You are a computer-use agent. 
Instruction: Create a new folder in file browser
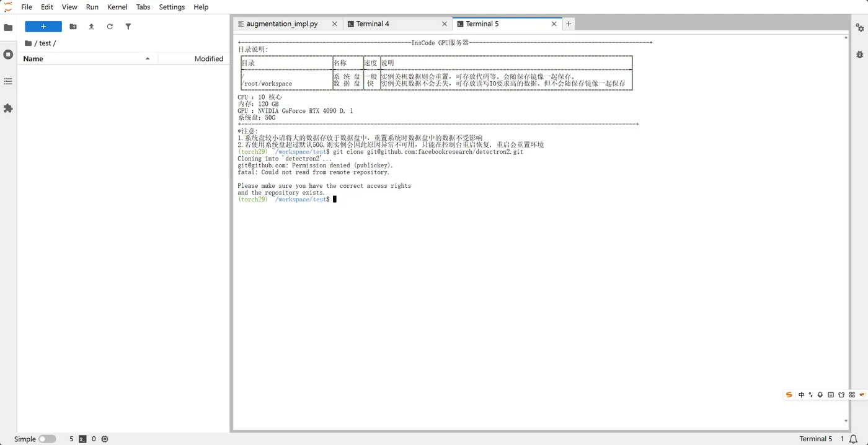point(73,27)
